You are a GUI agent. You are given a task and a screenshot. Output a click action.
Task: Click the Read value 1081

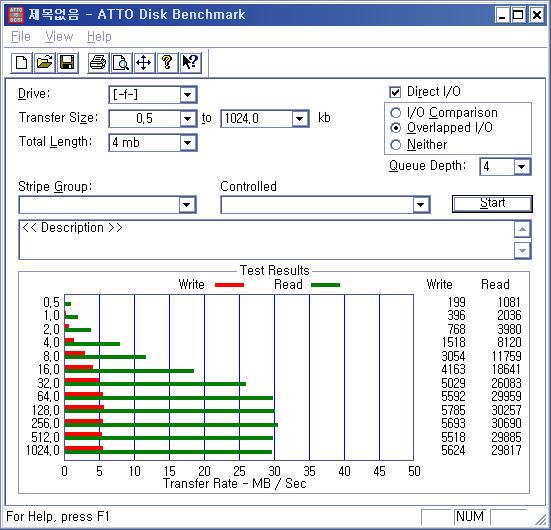(509, 302)
